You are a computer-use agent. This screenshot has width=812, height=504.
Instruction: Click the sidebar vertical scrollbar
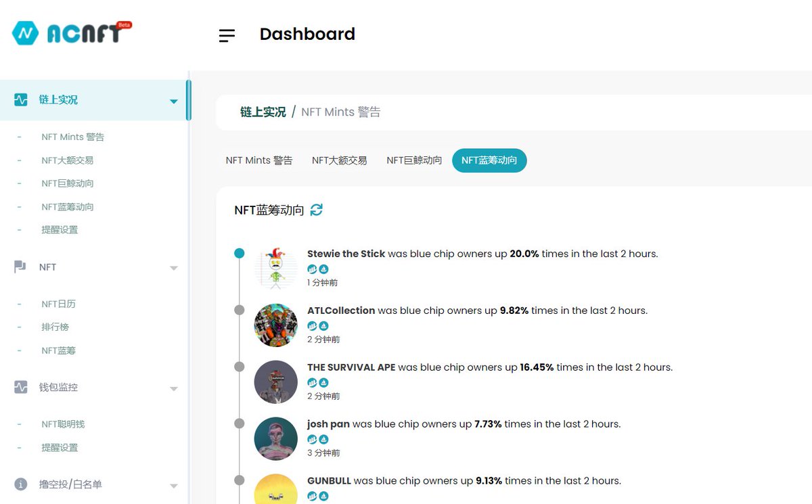click(x=189, y=100)
